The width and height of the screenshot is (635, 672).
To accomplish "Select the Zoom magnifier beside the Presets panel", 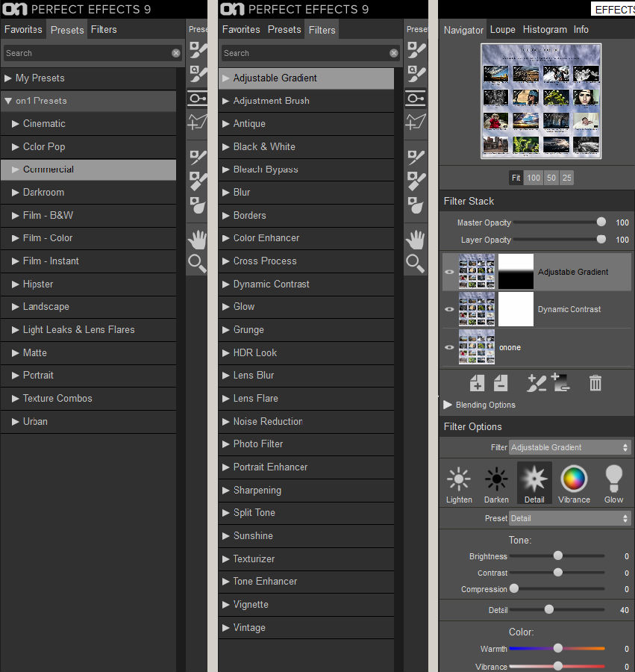I will click(198, 264).
